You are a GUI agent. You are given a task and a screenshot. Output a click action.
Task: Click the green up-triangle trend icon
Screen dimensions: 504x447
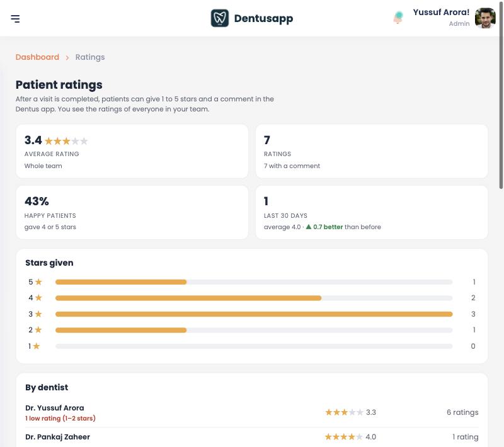click(309, 227)
